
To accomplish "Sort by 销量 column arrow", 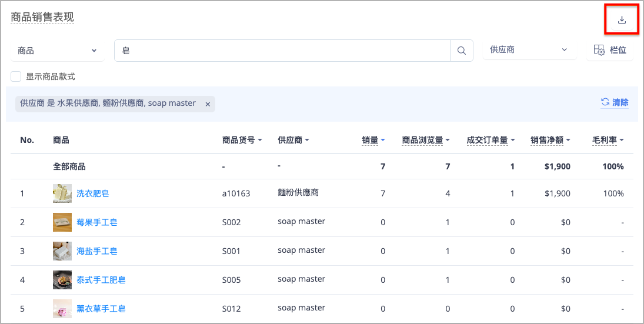I will [x=383, y=140].
